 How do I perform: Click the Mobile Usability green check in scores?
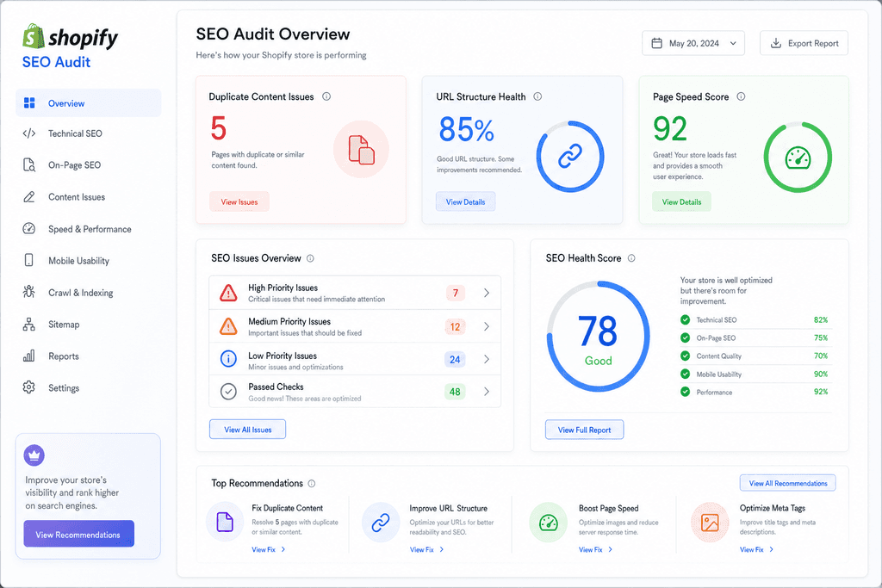pyautogui.click(x=685, y=374)
